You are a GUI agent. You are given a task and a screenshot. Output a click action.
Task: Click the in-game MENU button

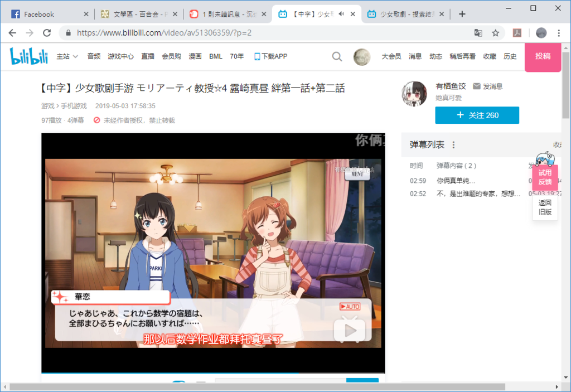tap(357, 174)
